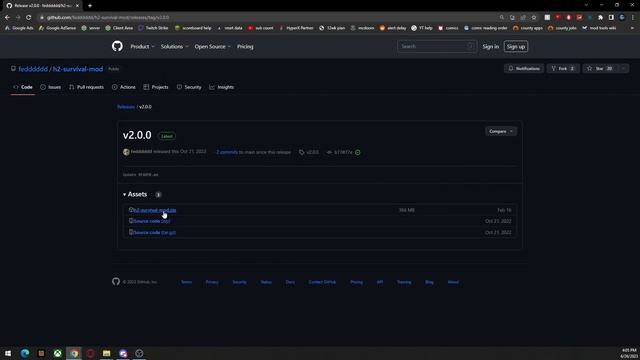Download Source code (tar.gz)

155,233
